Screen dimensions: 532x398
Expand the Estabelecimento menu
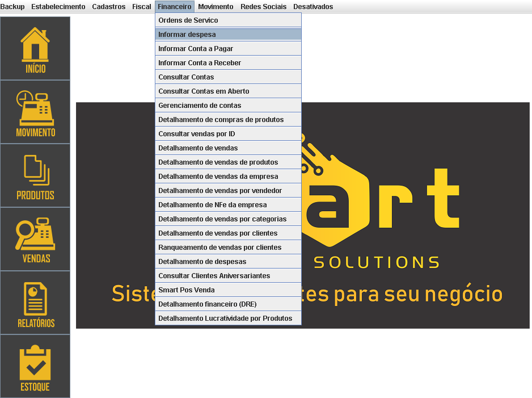click(x=58, y=7)
